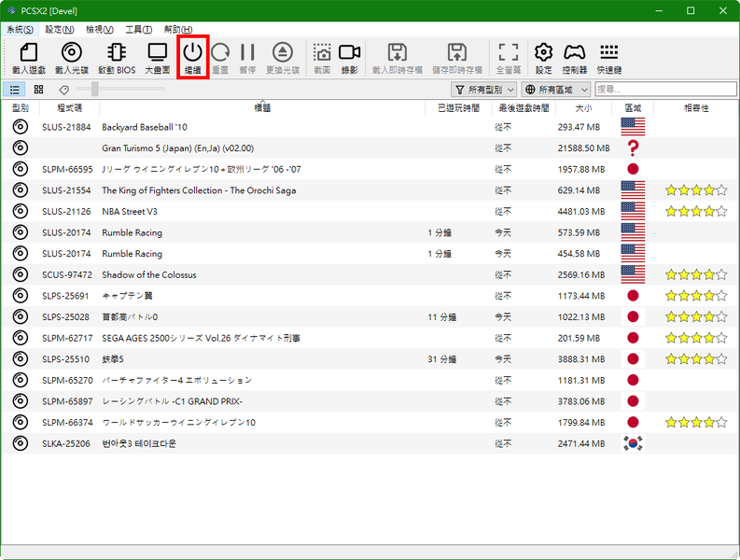Click compatibility stars in SLPM-66374 row
The width and height of the screenshot is (740, 560).
point(696,423)
